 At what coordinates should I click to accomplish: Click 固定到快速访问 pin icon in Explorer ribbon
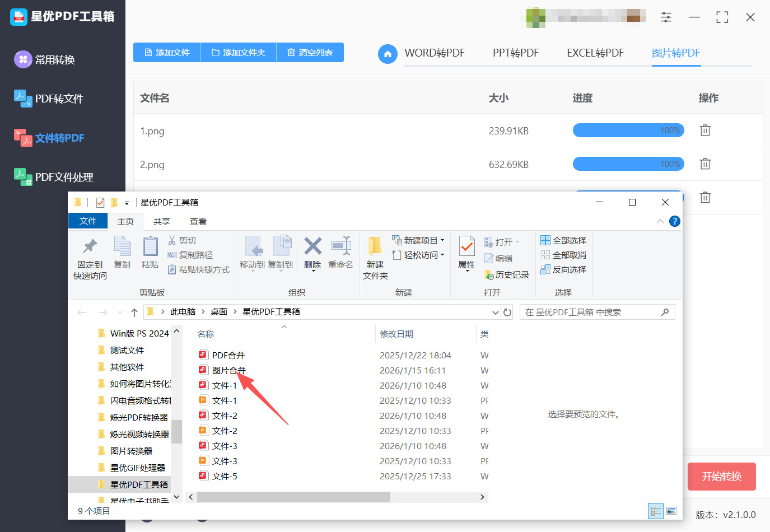(90, 246)
